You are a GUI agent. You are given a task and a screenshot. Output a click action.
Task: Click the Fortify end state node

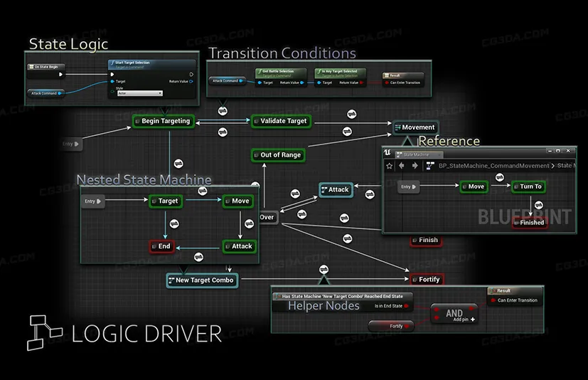426,280
